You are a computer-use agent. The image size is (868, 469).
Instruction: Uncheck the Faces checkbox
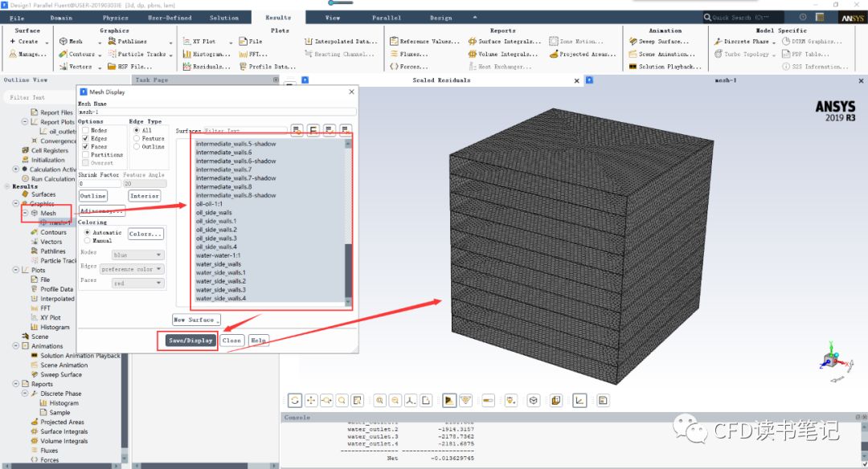[85, 146]
